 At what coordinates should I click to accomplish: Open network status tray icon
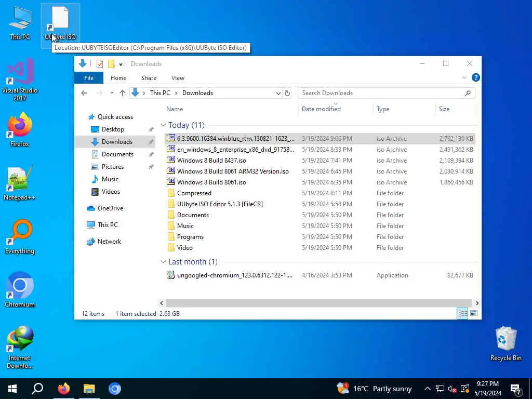click(x=440, y=389)
